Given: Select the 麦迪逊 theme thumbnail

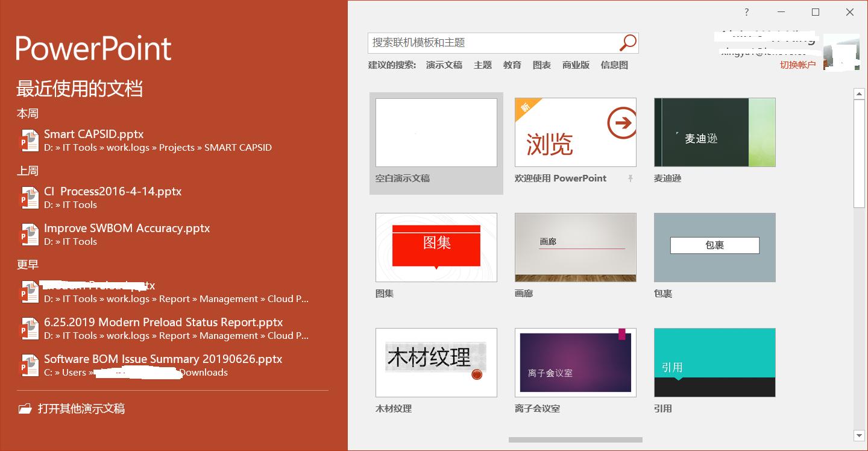Looking at the screenshot, I should [x=715, y=133].
